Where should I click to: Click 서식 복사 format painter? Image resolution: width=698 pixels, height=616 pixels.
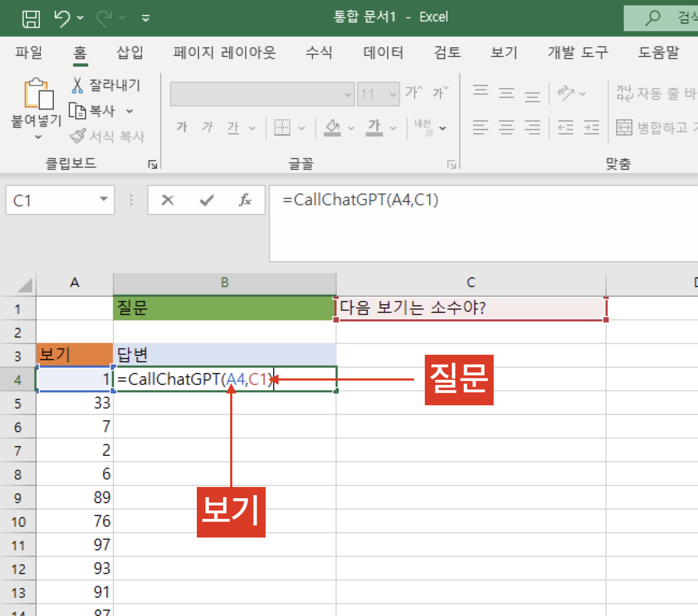(x=108, y=137)
